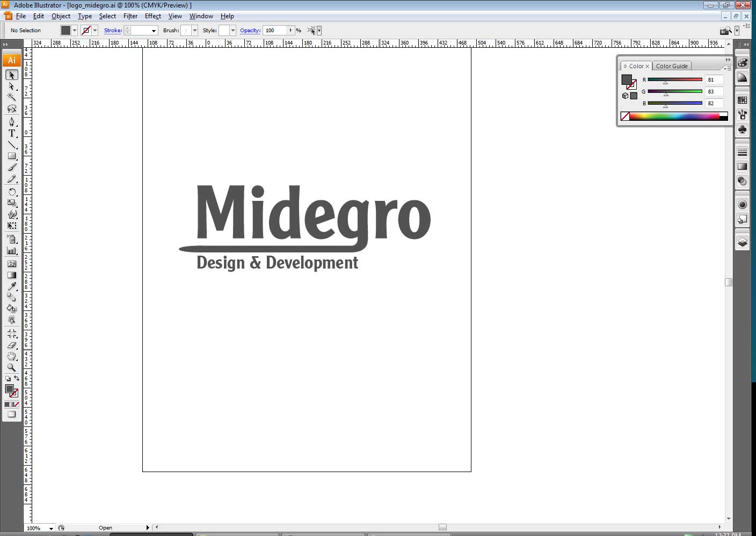Select the Type tool
756x536 pixels.
12,133
